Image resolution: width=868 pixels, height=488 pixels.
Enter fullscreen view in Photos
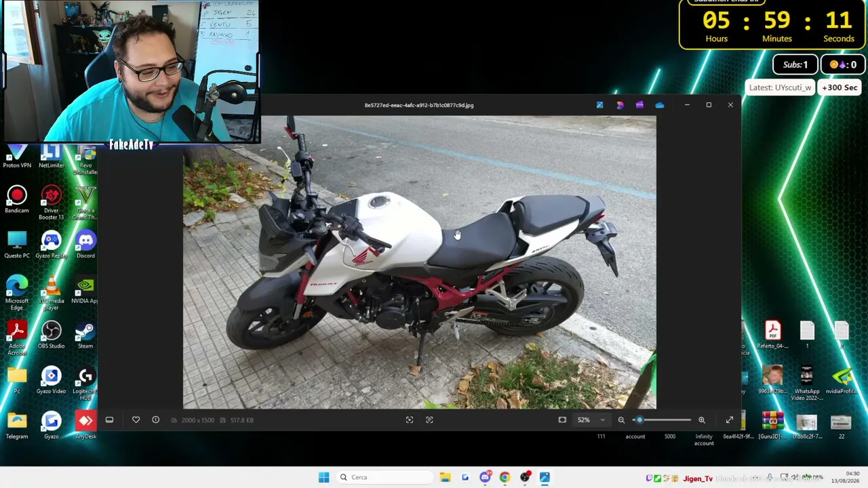point(730,420)
